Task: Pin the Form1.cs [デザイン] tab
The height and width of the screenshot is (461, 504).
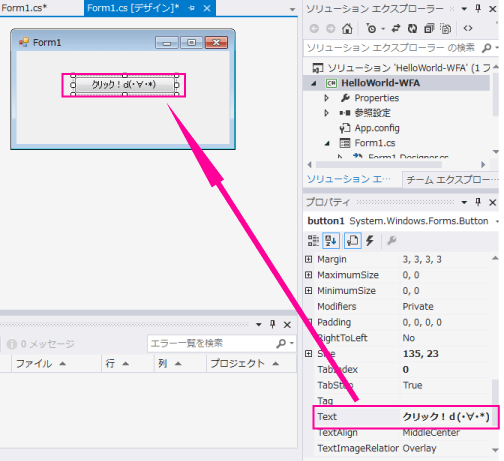Action: pos(192,8)
